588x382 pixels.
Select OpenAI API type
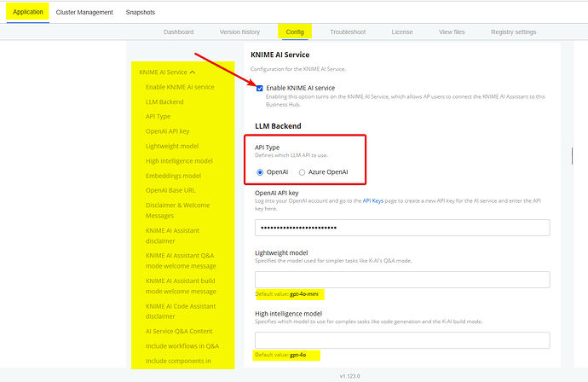tap(260, 172)
